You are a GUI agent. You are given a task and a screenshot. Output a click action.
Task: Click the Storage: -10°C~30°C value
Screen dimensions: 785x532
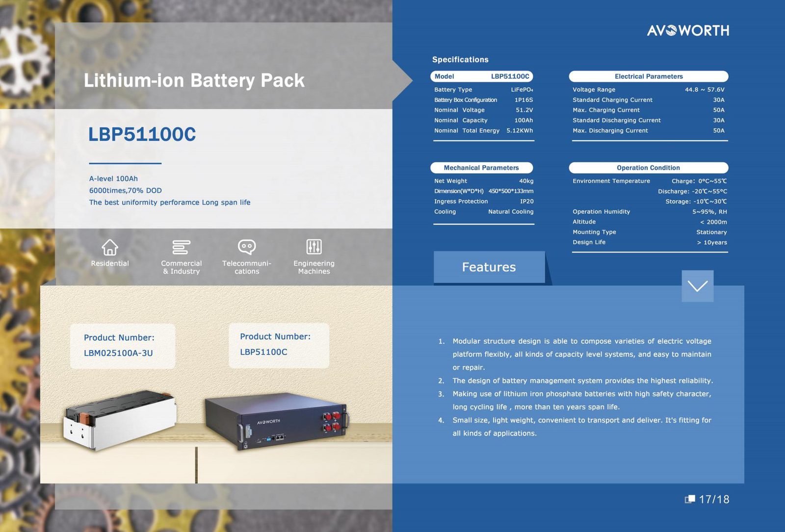696,202
